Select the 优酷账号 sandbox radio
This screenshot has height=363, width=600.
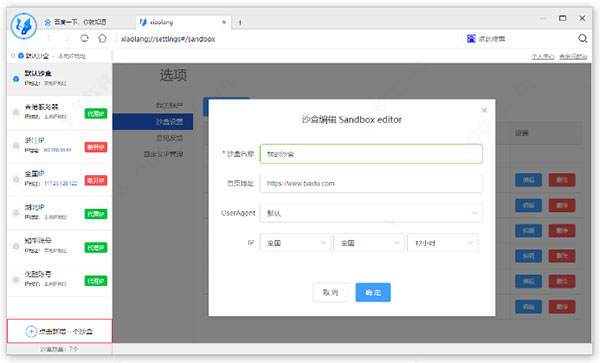[x=16, y=280]
